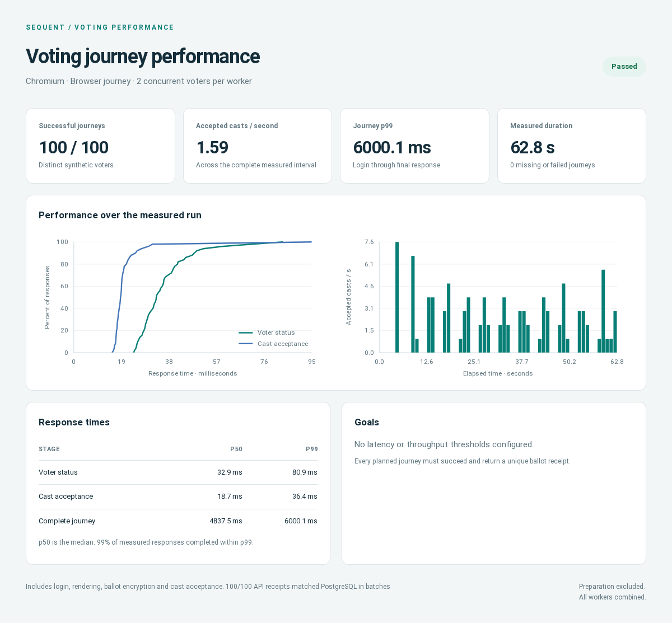Click the Successful journeys card label
672x623 pixels.
pyautogui.click(x=72, y=126)
